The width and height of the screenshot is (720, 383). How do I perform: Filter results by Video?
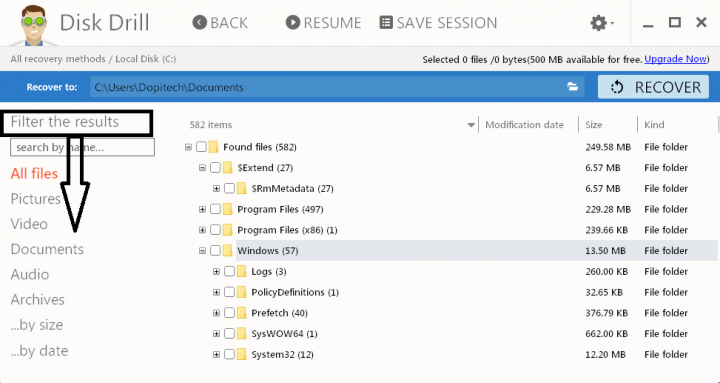29,224
